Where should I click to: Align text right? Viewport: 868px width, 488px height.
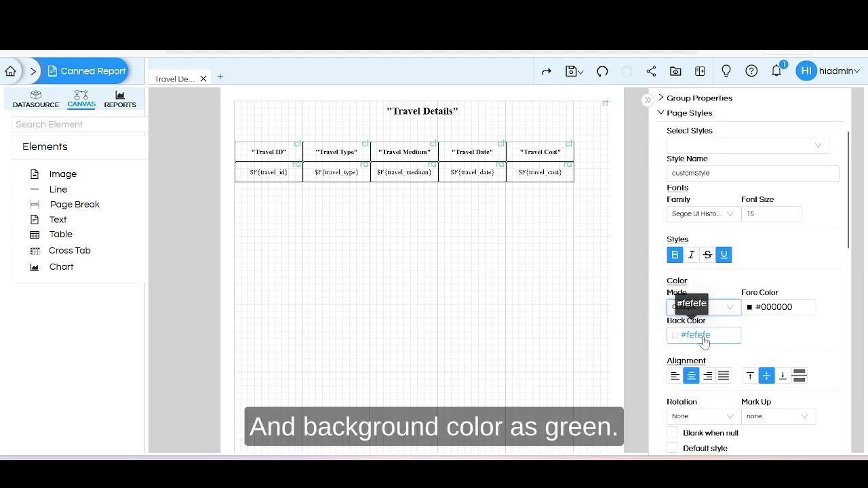pos(707,375)
